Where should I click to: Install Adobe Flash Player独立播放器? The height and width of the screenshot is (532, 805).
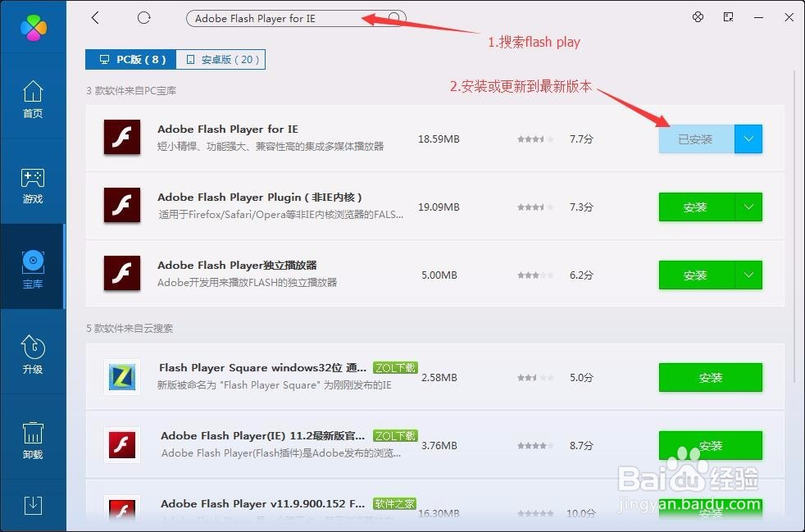696,275
